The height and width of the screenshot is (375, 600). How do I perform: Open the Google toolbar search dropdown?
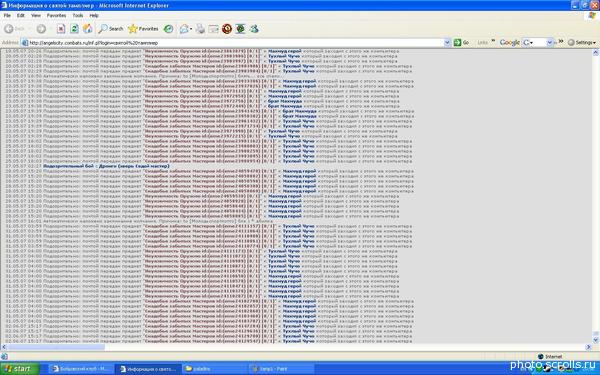[549, 42]
